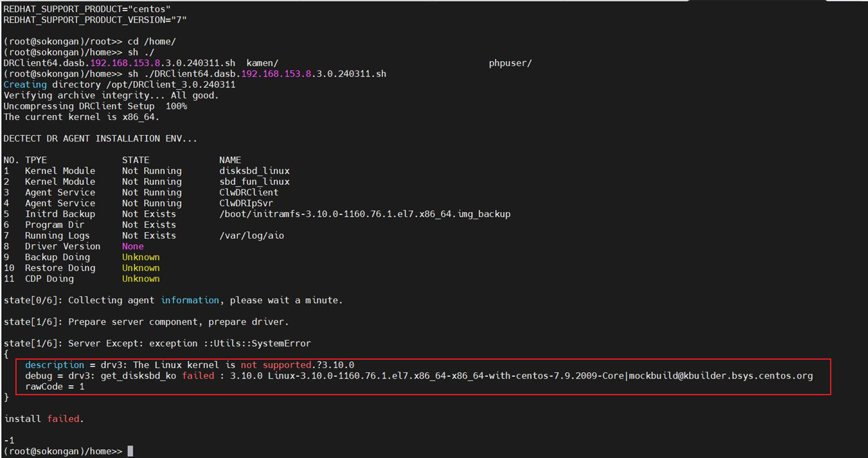Select the "kamen/" directory name
868x458 pixels.
(x=262, y=63)
